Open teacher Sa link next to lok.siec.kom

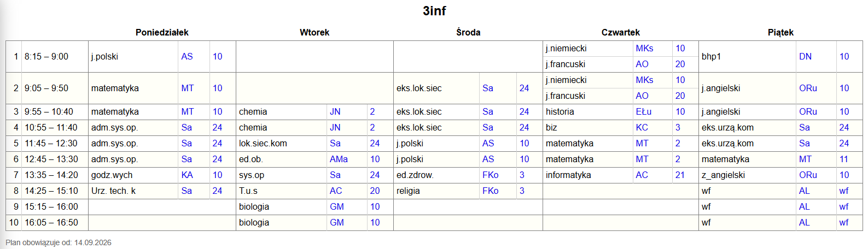335,143
